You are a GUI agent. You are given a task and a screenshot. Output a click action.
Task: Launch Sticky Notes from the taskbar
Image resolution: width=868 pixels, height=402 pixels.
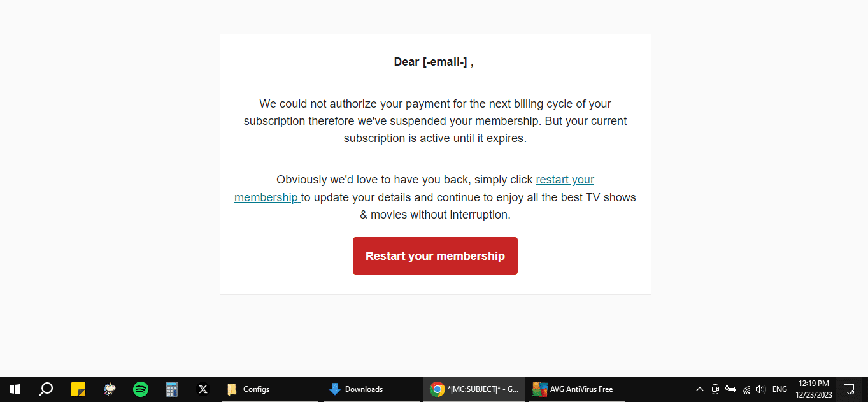(78, 389)
